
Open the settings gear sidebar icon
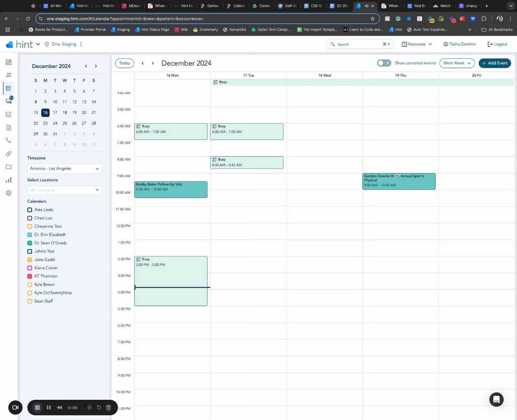[x=8, y=193]
